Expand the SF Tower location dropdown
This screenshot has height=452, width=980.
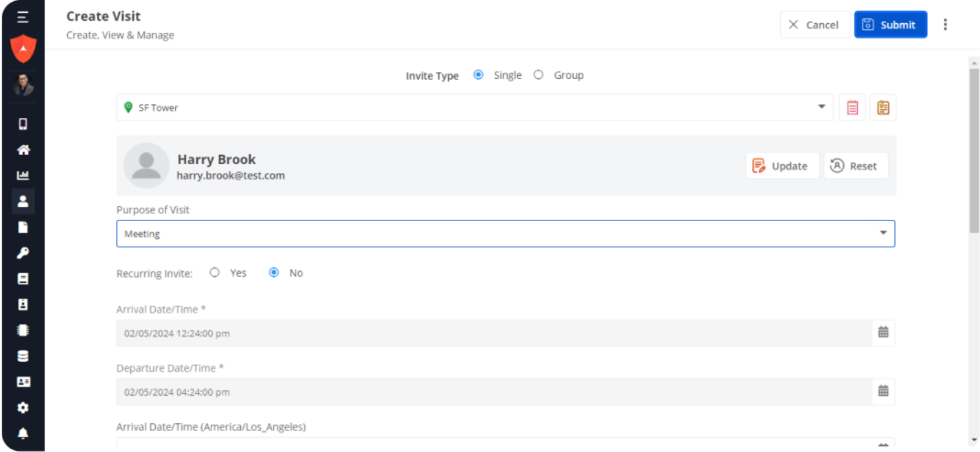coord(475,108)
